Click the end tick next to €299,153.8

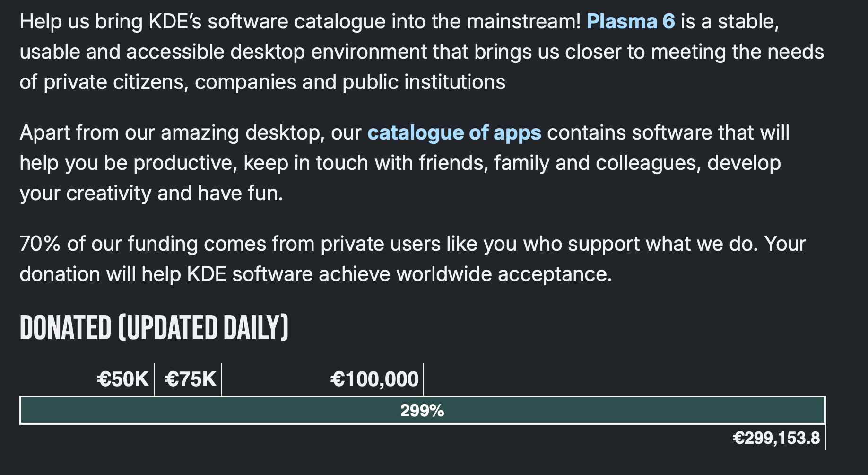pyautogui.click(x=825, y=438)
